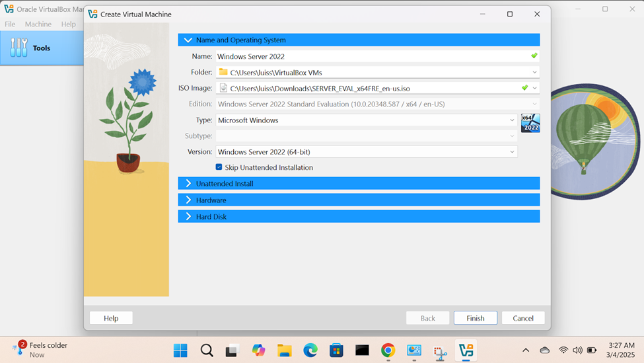Open the weather widget Feels colder
This screenshot has height=363, width=644.
click(40, 350)
